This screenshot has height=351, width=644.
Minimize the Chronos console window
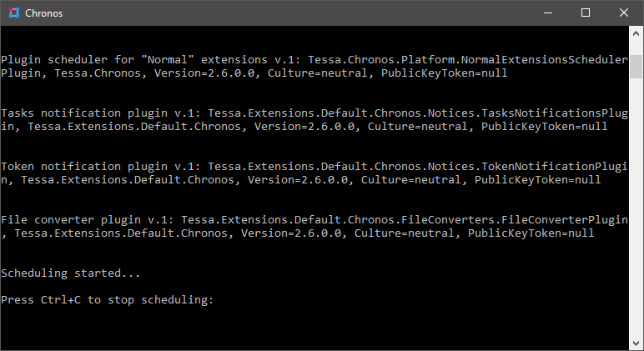pyautogui.click(x=548, y=13)
